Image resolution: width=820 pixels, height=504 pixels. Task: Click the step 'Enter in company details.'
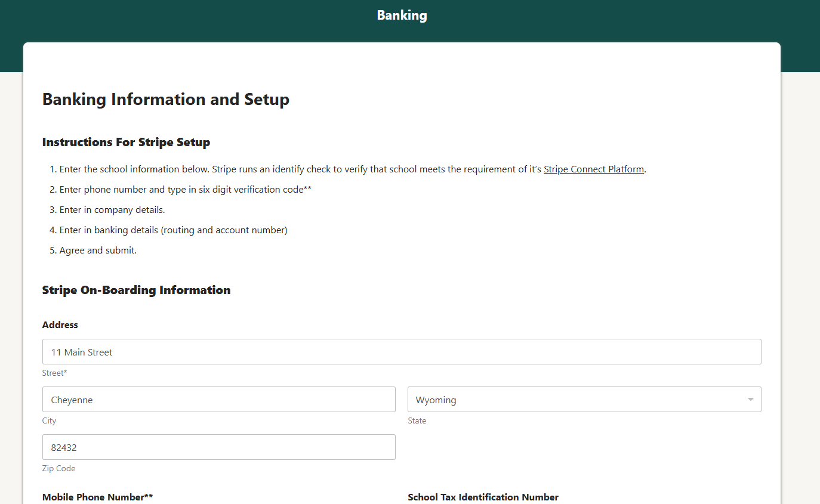coord(112,210)
